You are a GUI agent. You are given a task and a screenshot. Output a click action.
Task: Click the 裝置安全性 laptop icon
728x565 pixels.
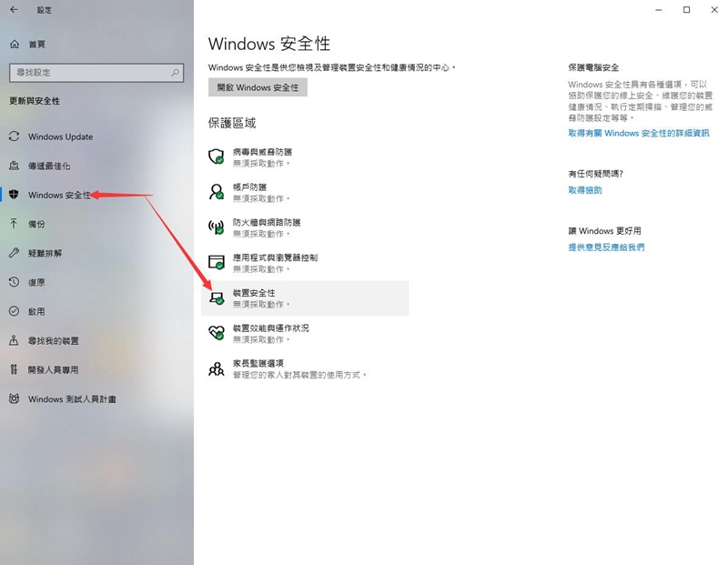217,298
